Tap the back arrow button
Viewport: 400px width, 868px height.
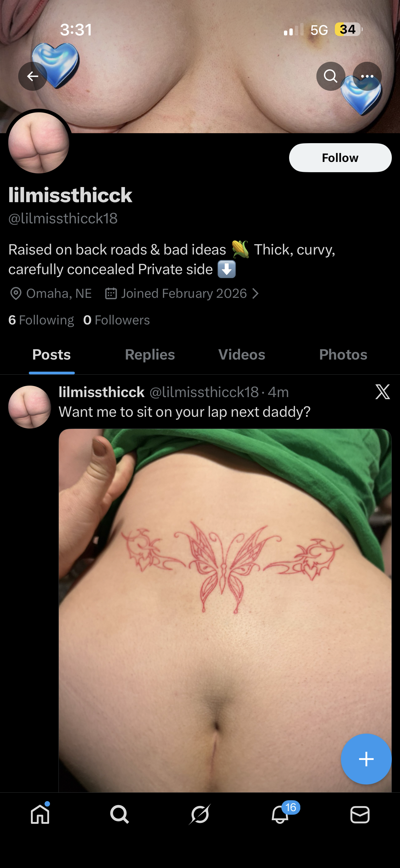click(x=32, y=76)
